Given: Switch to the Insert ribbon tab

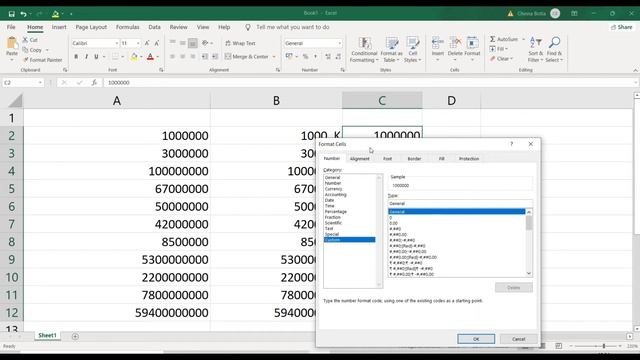Looking at the screenshot, I should pyautogui.click(x=59, y=27).
